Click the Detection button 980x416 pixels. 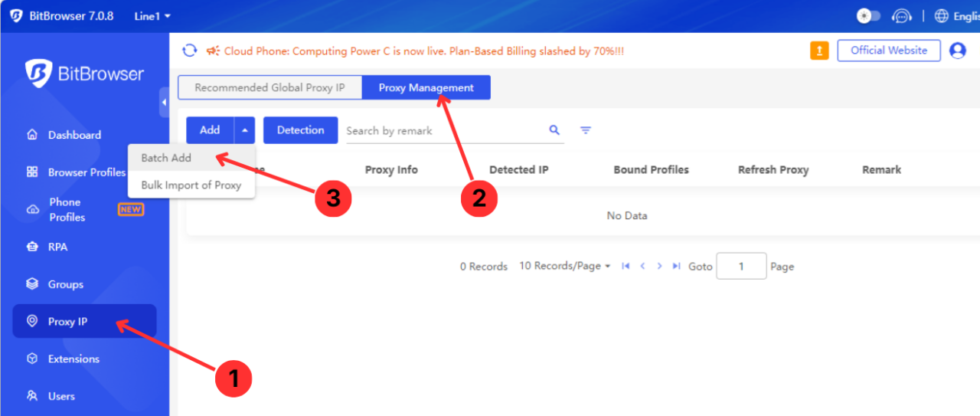pyautogui.click(x=300, y=130)
